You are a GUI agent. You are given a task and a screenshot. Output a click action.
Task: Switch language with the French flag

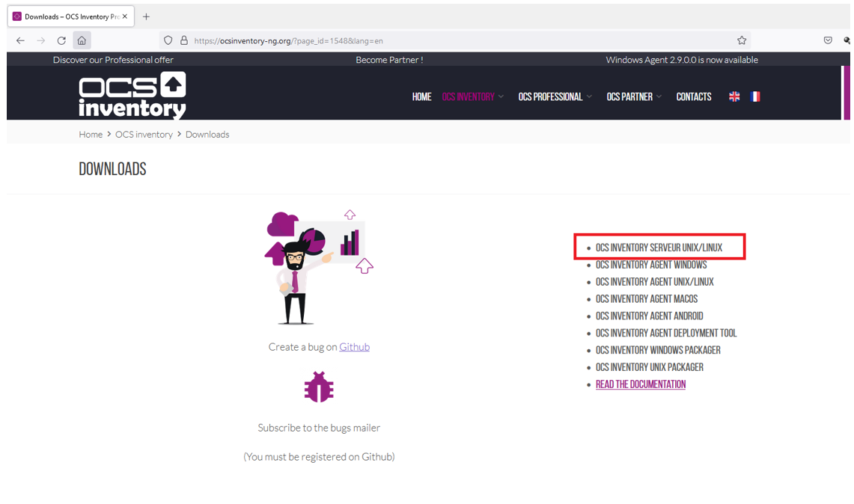(755, 97)
